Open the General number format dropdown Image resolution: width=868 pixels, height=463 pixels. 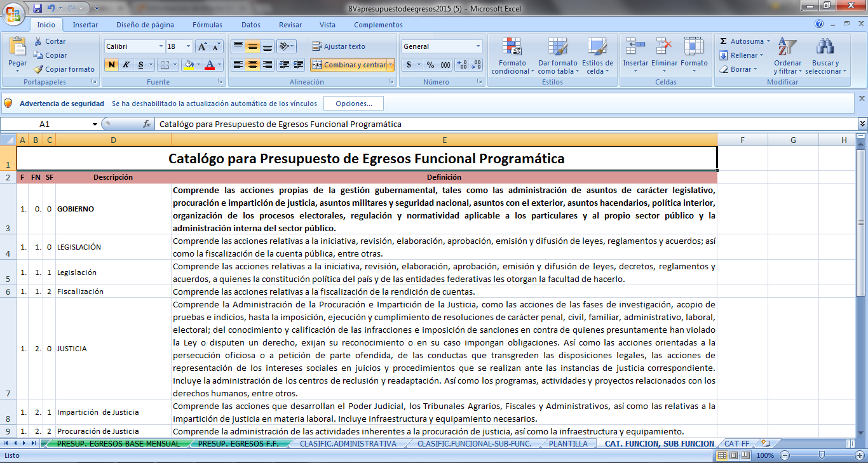(x=478, y=46)
